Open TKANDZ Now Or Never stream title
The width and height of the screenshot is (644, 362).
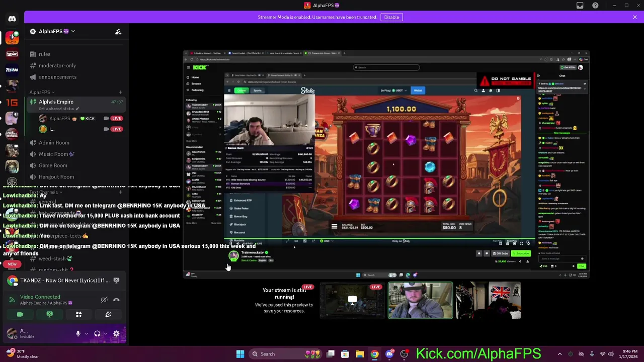tap(65, 281)
